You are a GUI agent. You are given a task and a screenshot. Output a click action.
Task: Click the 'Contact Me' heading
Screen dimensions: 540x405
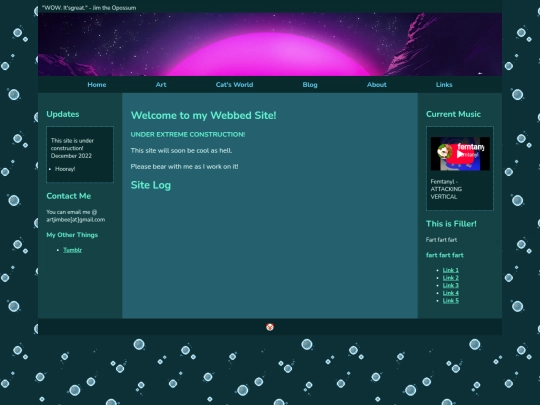tap(69, 196)
